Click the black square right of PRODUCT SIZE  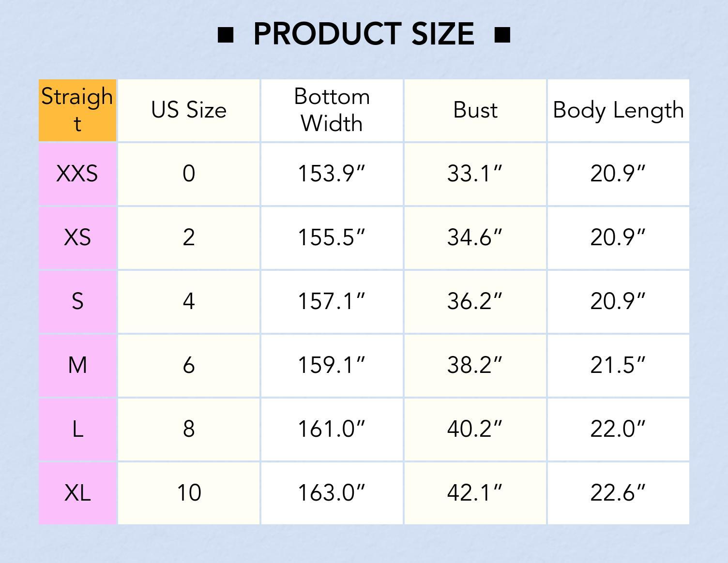[x=502, y=35]
